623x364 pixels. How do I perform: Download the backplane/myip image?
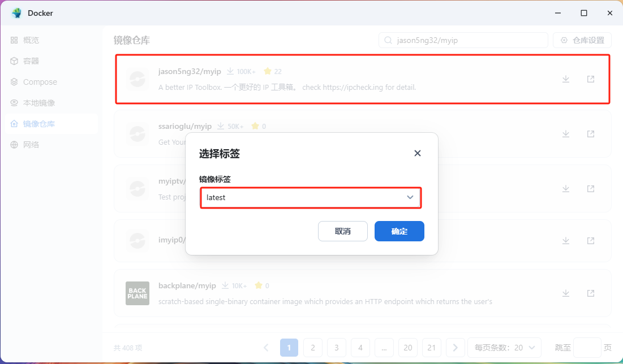point(566,293)
